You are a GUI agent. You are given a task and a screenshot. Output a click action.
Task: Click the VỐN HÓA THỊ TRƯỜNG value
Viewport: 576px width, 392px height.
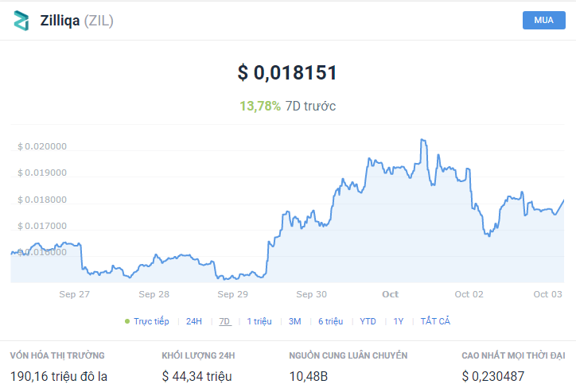click(59, 375)
